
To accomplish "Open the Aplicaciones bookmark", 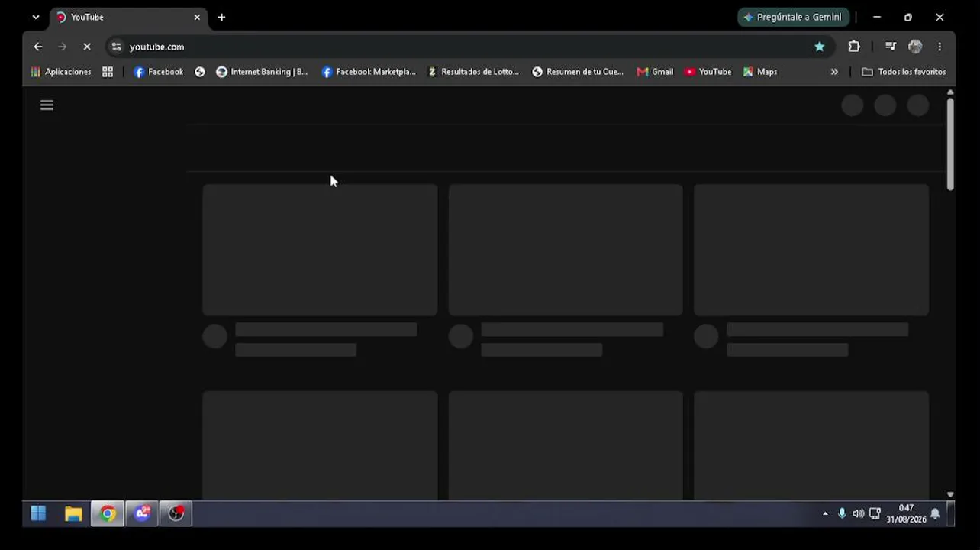I will click(61, 72).
